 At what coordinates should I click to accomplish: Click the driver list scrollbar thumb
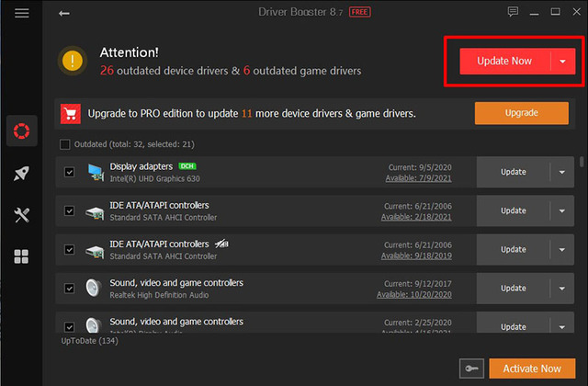582,162
